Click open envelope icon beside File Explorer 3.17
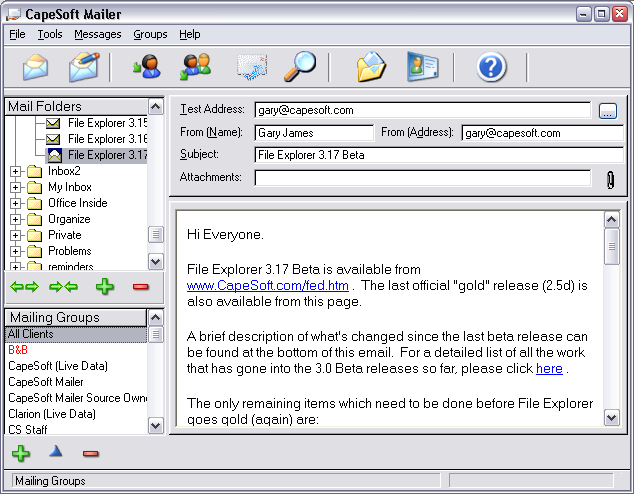 pos(55,155)
